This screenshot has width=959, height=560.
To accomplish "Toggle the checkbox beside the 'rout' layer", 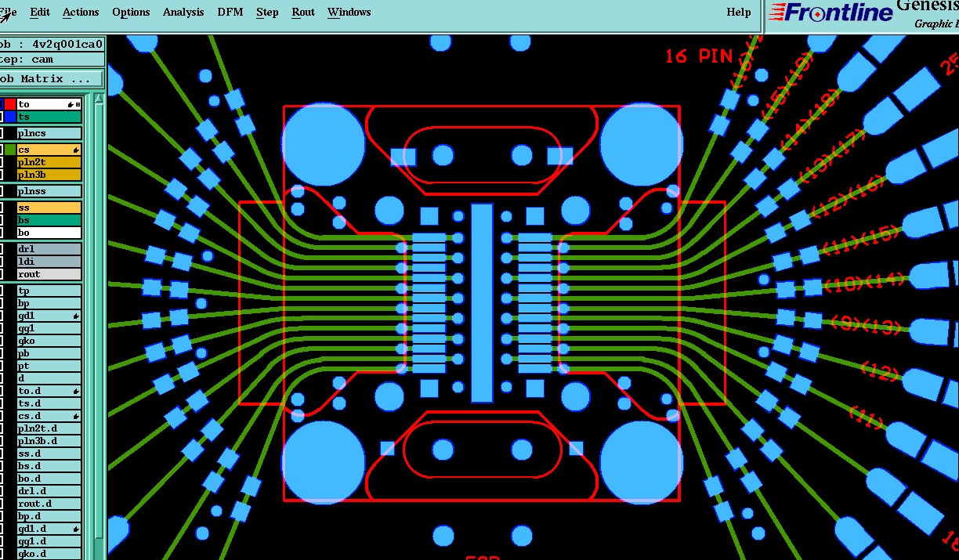I will click(1, 274).
